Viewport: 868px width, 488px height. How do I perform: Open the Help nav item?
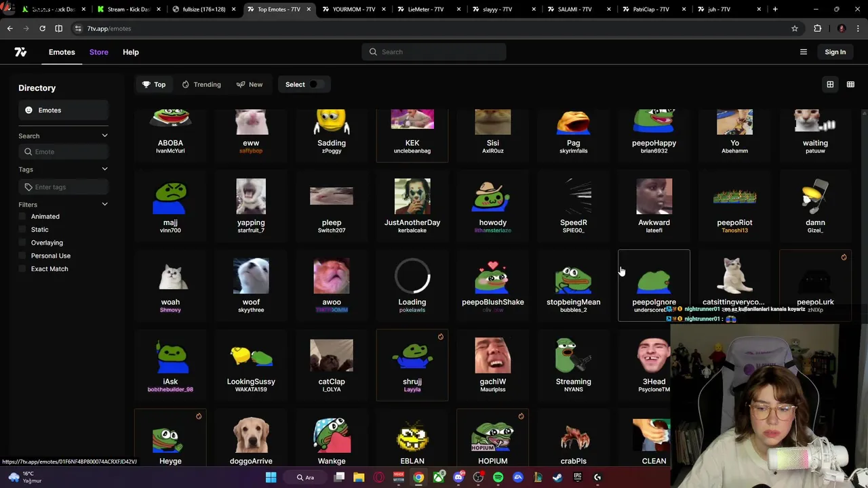point(131,52)
